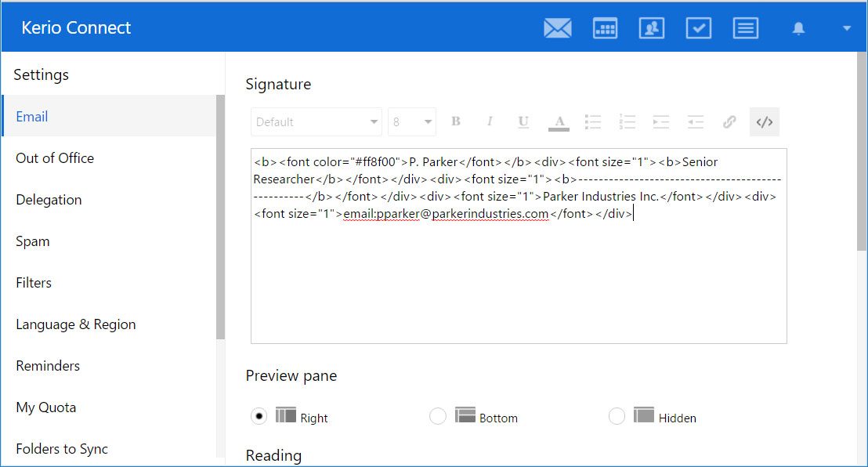Viewport: 868px width, 467px height.
Task: Toggle italic formatting in signature toolbar
Action: [490, 121]
